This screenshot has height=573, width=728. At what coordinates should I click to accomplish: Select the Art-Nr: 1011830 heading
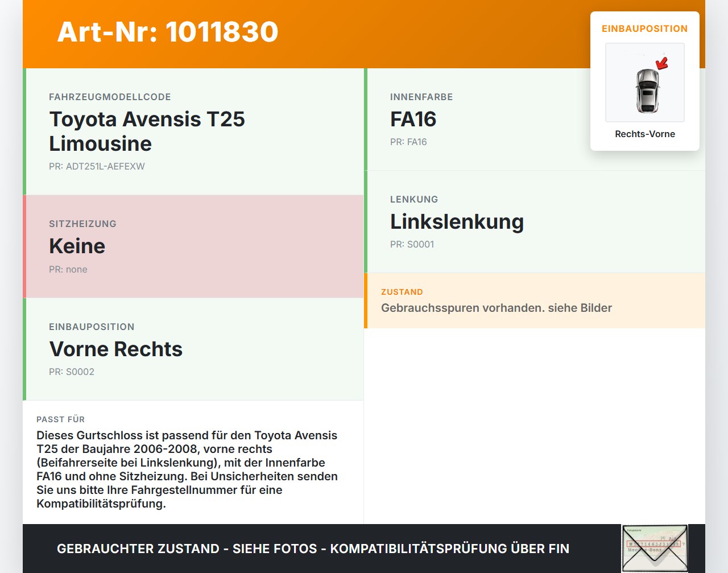coord(168,32)
